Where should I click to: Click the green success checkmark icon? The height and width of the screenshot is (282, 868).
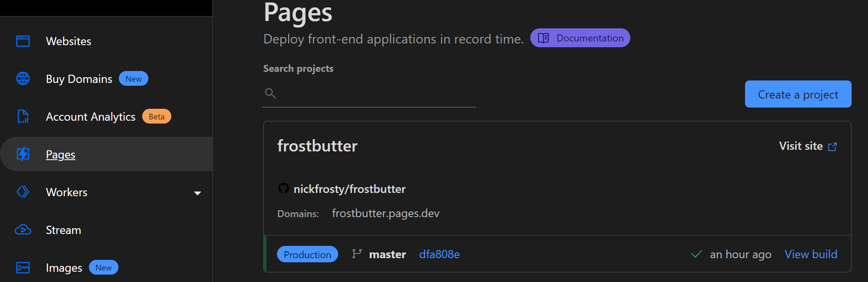[x=697, y=254]
